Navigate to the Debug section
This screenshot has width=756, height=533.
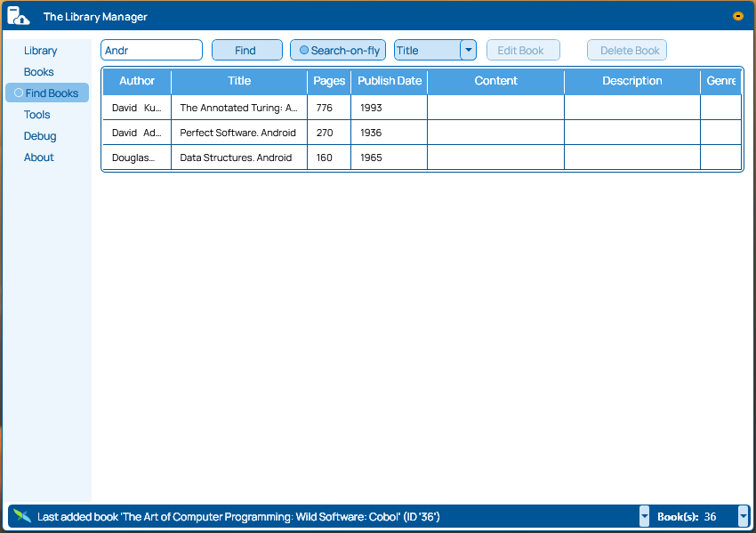pyautogui.click(x=40, y=135)
